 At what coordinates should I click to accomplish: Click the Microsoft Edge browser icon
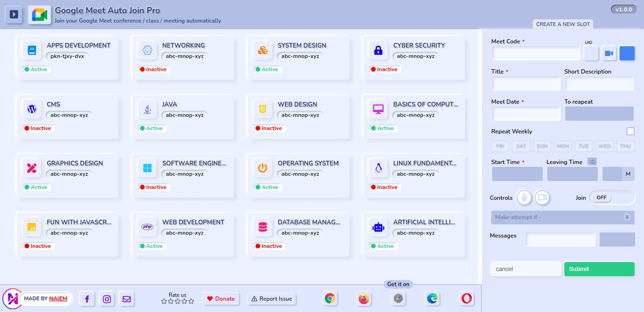pos(432,298)
